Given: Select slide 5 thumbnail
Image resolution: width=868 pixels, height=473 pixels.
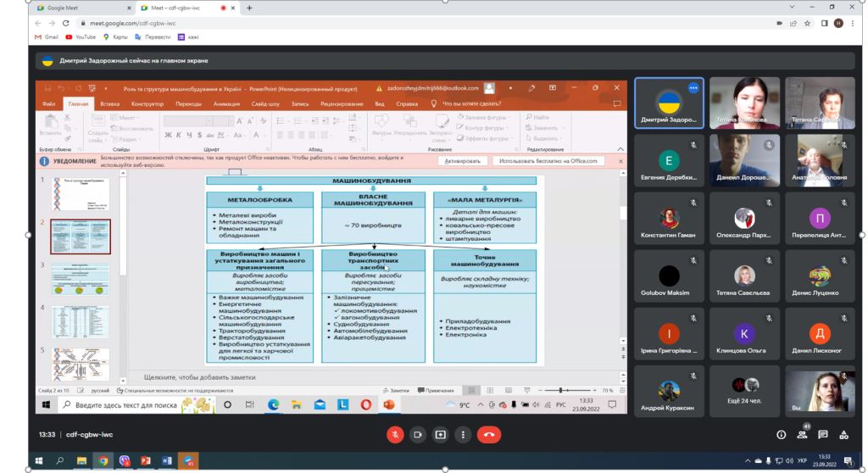Looking at the screenshot, I should [x=81, y=364].
